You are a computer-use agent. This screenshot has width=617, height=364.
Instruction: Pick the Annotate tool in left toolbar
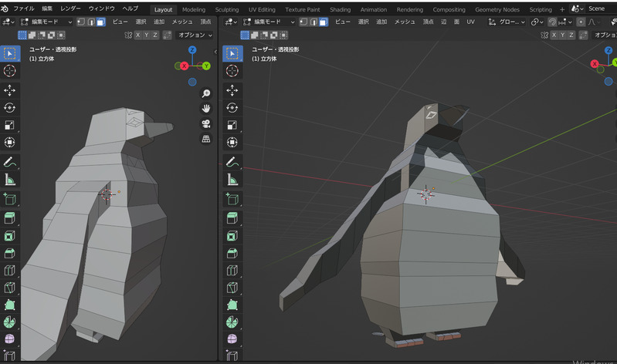(10, 163)
